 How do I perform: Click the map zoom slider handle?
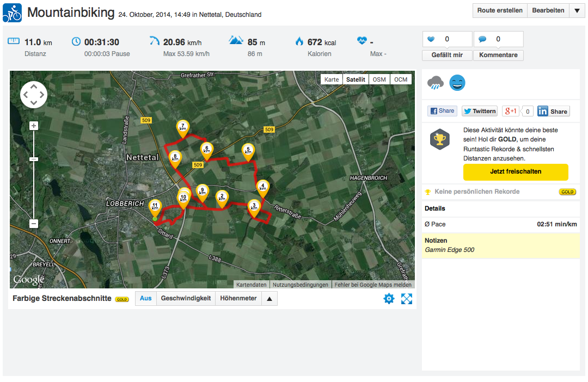[x=34, y=159]
